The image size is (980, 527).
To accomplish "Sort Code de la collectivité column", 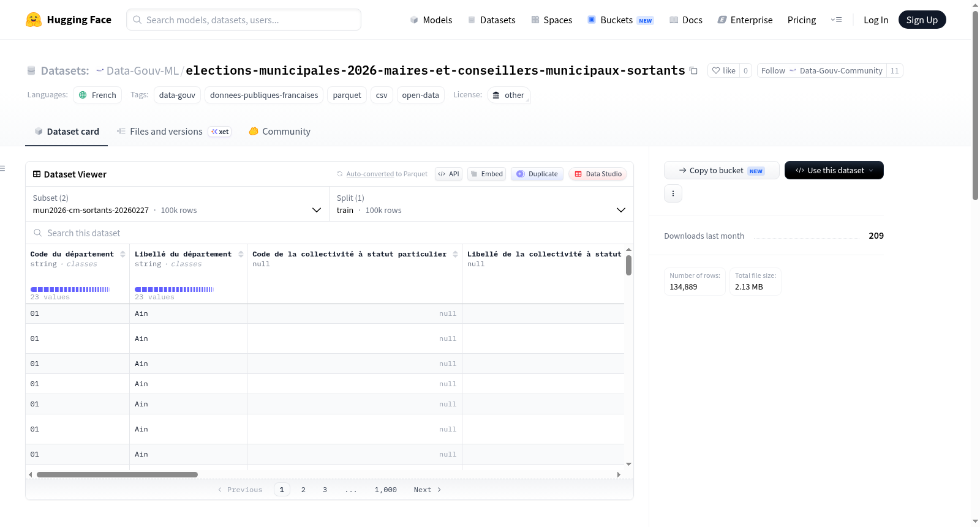I will pos(455,254).
